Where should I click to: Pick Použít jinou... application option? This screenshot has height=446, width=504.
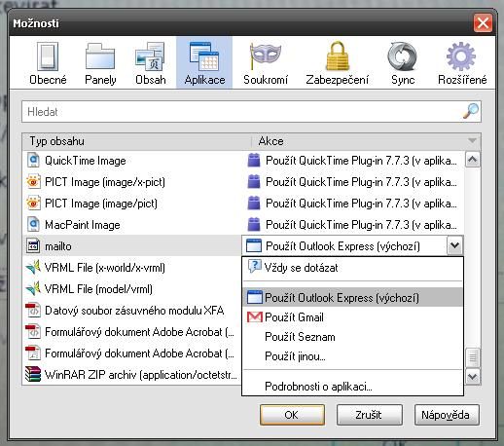coord(352,356)
